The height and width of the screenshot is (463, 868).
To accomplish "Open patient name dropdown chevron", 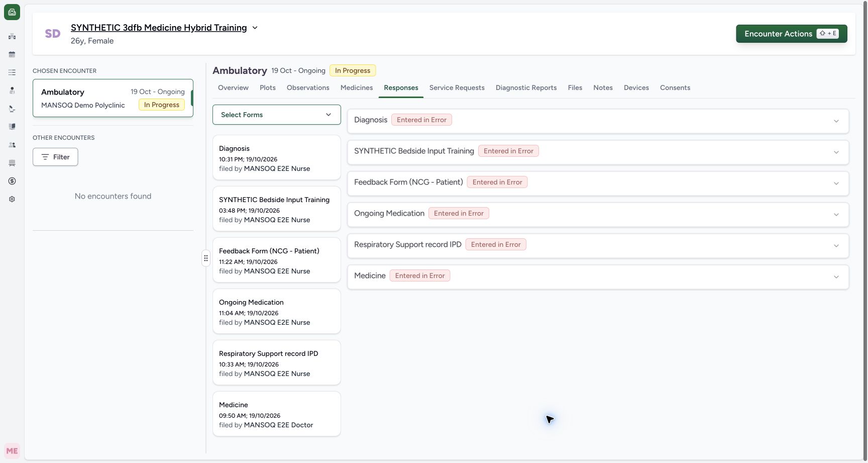I will click(x=255, y=28).
